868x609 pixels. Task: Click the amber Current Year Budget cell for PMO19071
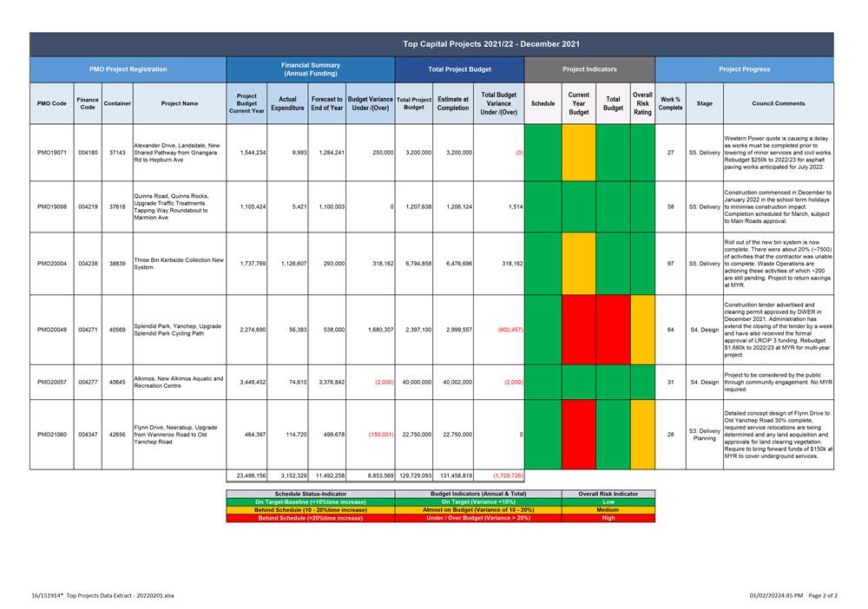(x=578, y=153)
